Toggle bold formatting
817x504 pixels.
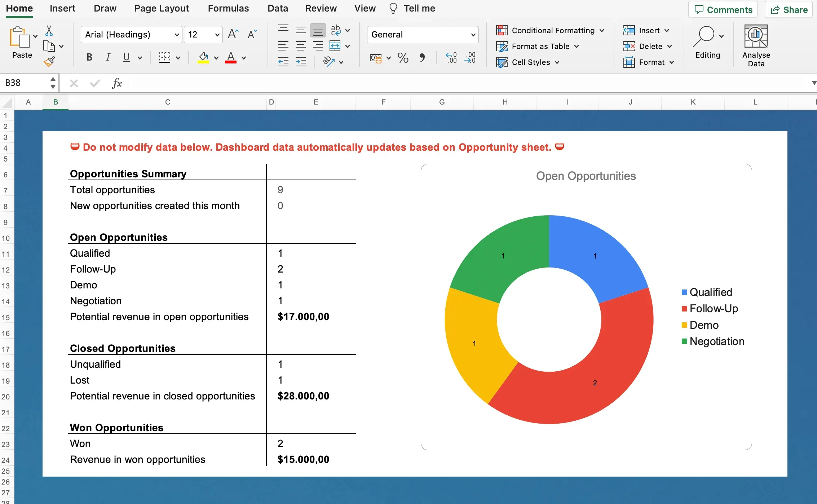point(89,57)
